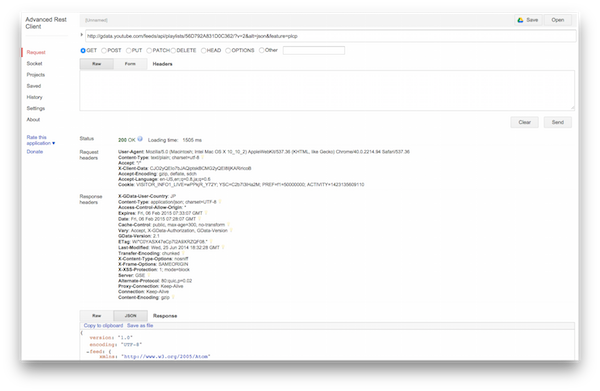The image size is (600, 391).
Task: Select the OPTIONS method radio button
Action: pos(228,51)
